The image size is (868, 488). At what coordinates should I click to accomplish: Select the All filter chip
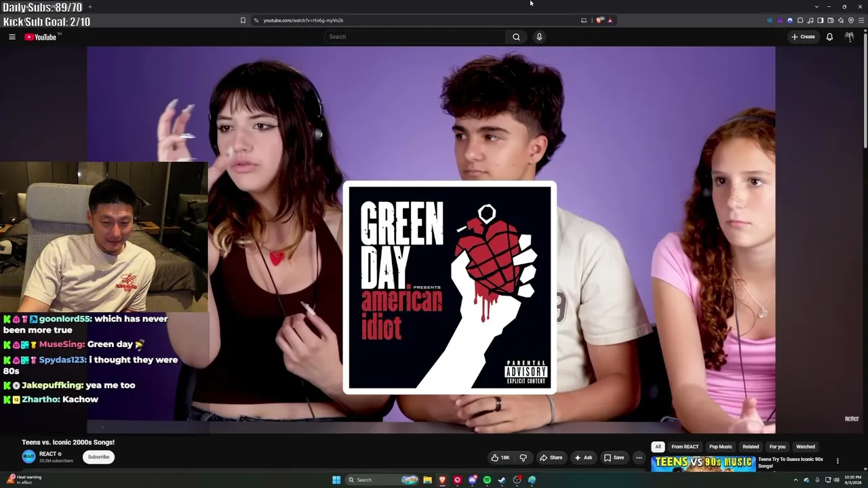click(x=658, y=447)
